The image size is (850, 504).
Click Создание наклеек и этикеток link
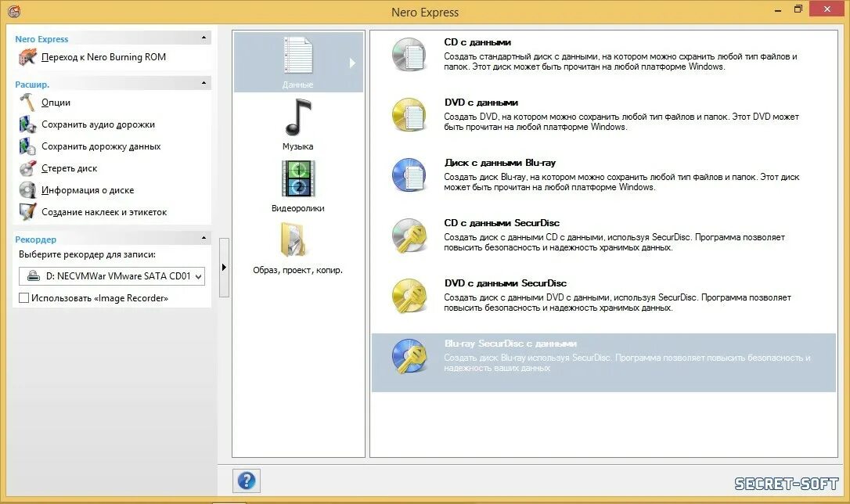(x=104, y=212)
